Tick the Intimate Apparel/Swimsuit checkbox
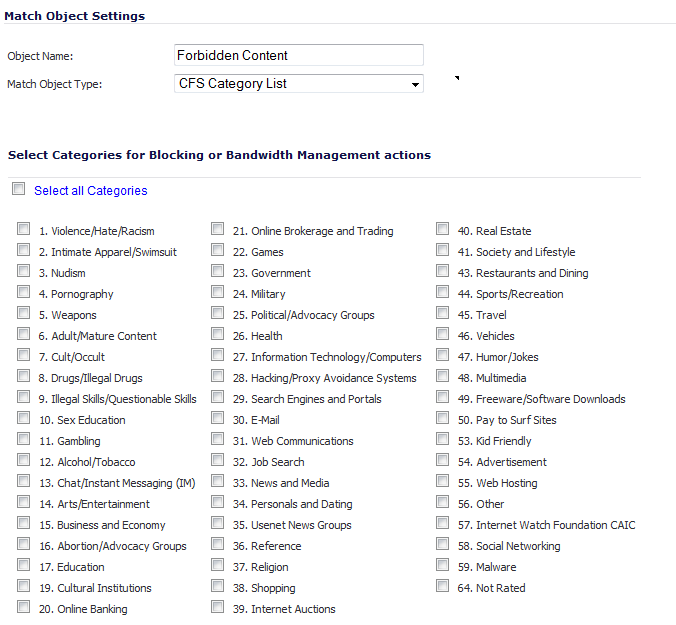This screenshot has width=676, height=625. coord(23,250)
